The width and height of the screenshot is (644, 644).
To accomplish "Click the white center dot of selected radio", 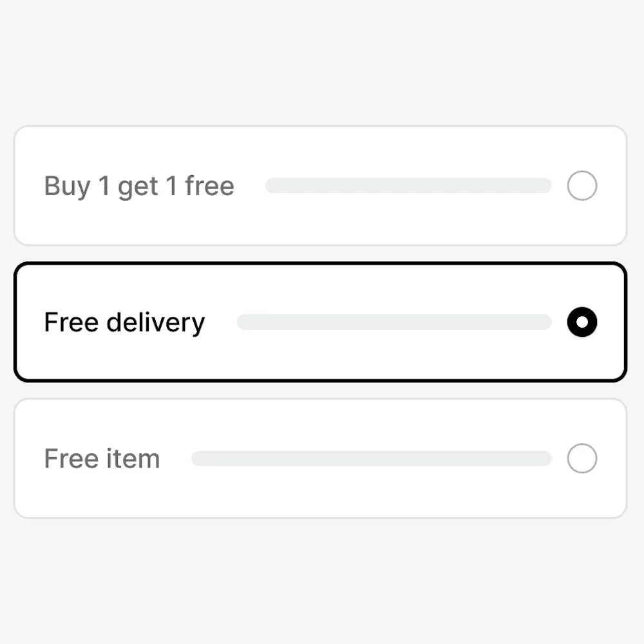I will click(x=582, y=323).
